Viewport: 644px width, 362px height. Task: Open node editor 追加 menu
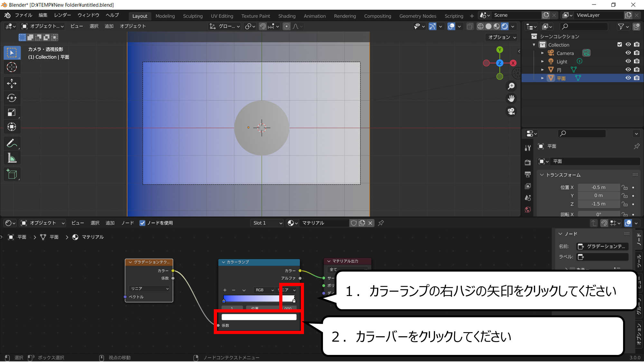click(x=110, y=223)
